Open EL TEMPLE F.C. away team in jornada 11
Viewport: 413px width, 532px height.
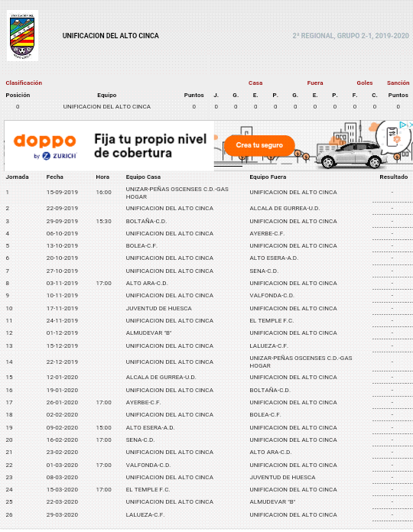point(272,320)
